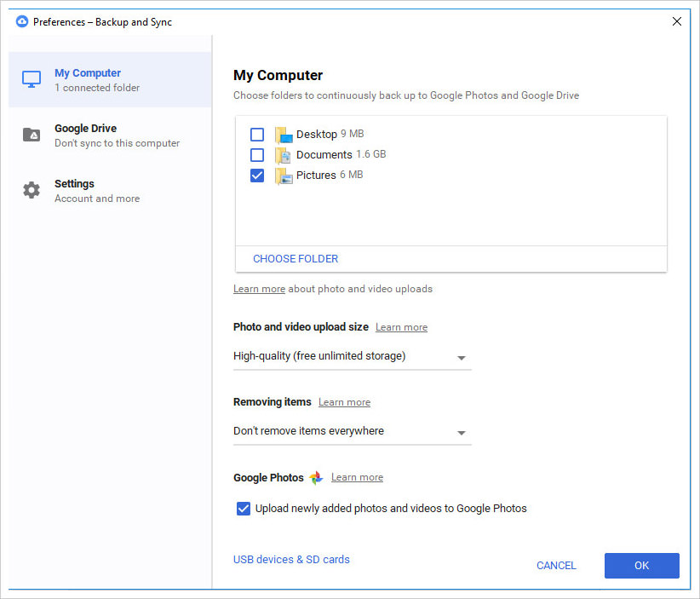The height and width of the screenshot is (599, 700).
Task: Uncheck the Pictures folder checkbox
Action: click(x=257, y=176)
